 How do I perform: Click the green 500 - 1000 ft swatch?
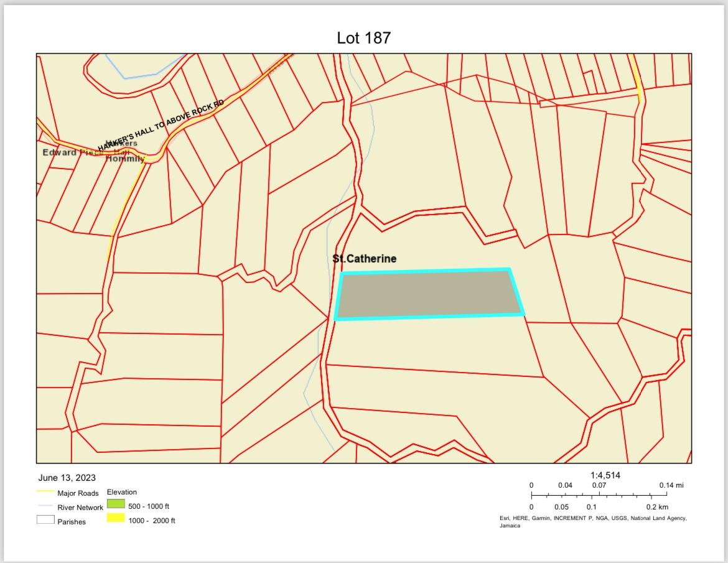click(x=116, y=505)
